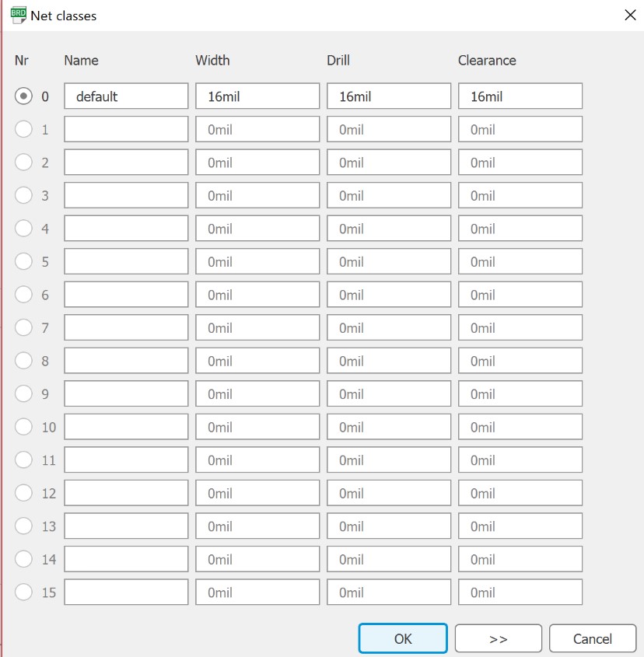
Task: Click the Name field of row 1
Action: (x=126, y=129)
